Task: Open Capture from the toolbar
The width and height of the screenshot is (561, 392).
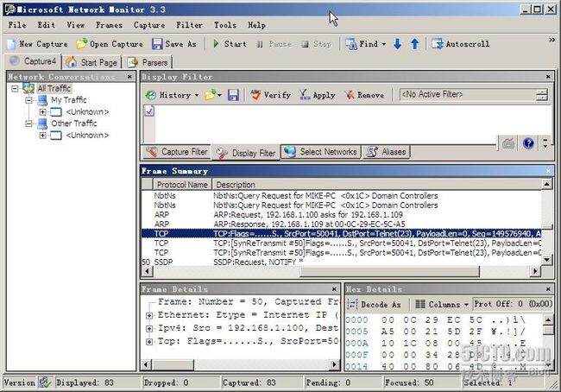Action: 110,44
